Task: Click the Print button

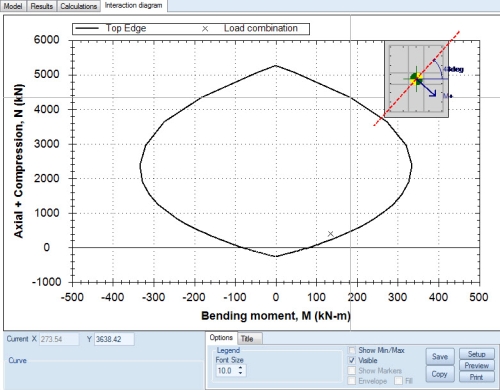Action: tap(477, 377)
